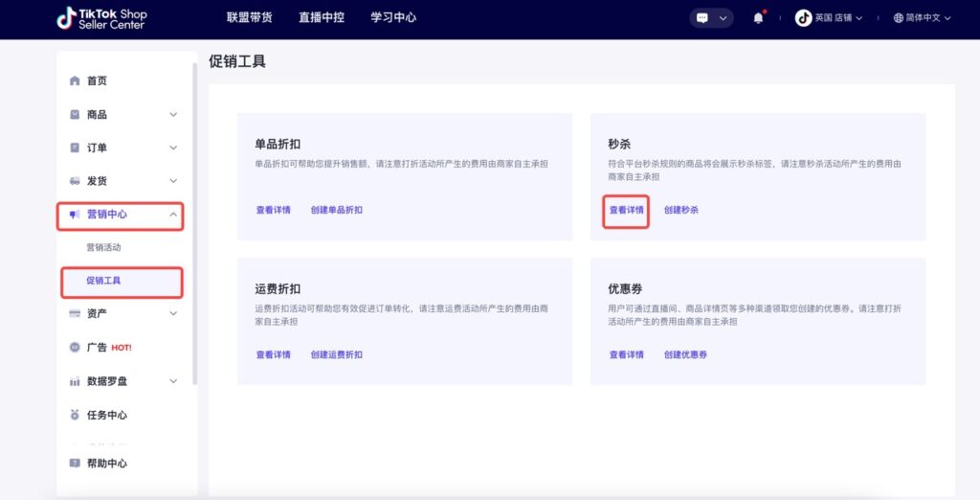Screen dimensions: 980x500
Task: Open 学习中心 in top navigation
Action: point(393,17)
